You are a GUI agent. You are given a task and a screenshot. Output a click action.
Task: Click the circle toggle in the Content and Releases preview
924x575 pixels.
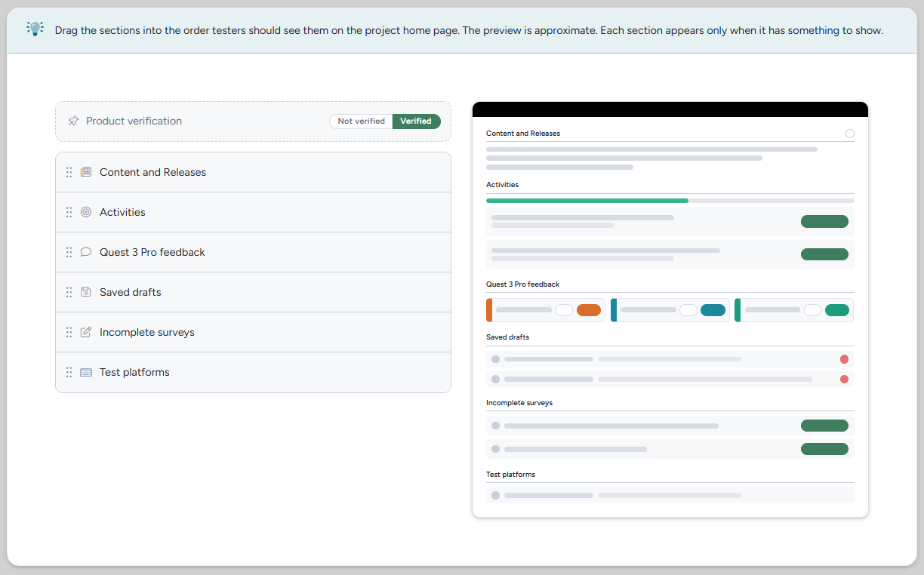850,134
